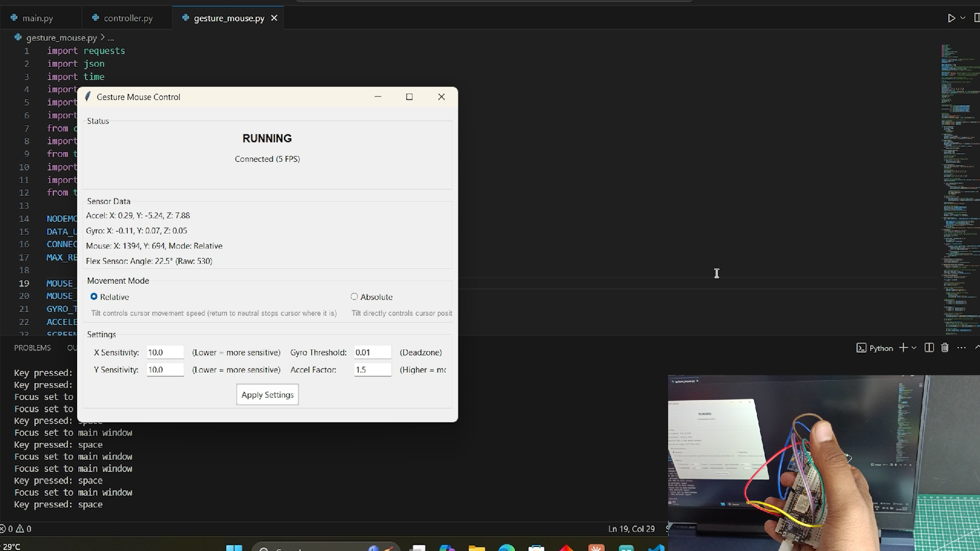The width and height of the screenshot is (980, 551).
Task: Click the RUNNING status label
Action: [267, 138]
